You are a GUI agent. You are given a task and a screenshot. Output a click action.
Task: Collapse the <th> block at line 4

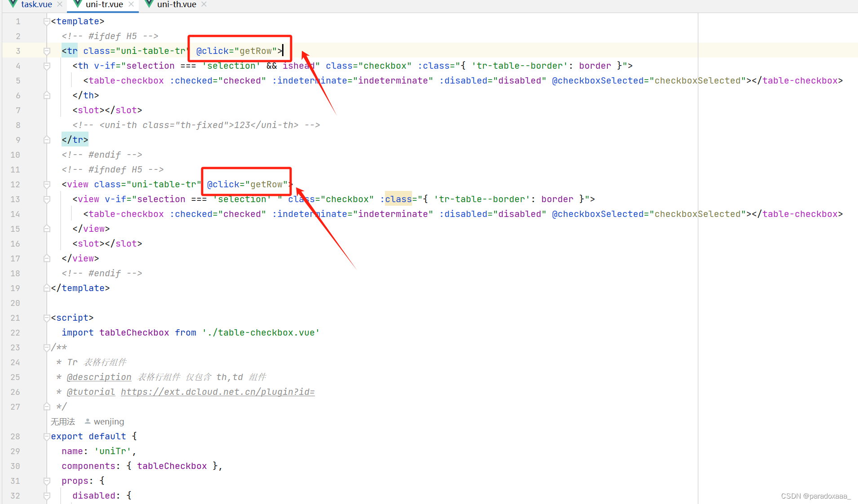coord(47,66)
